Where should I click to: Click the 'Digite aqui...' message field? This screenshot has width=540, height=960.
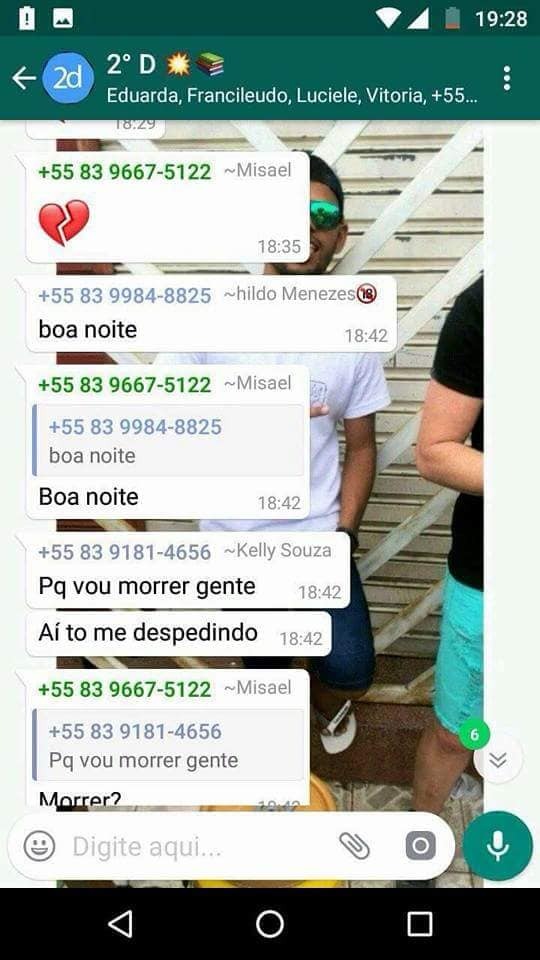[x=202, y=847]
